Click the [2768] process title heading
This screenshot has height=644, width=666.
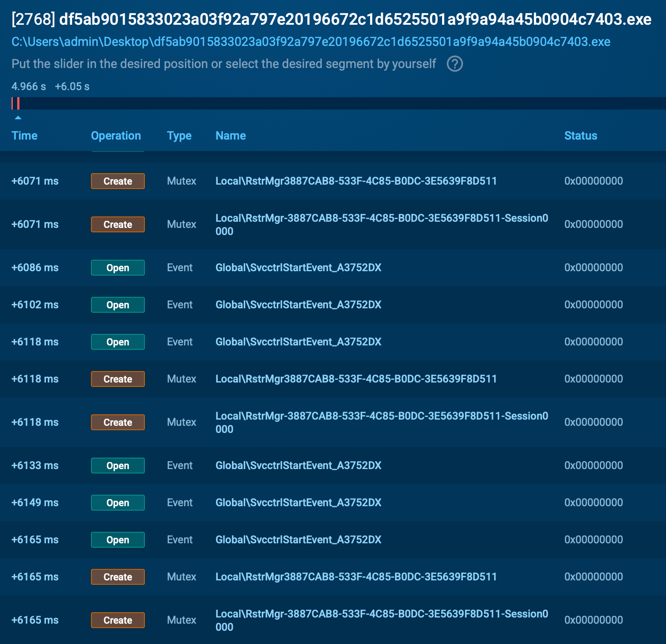click(x=331, y=19)
